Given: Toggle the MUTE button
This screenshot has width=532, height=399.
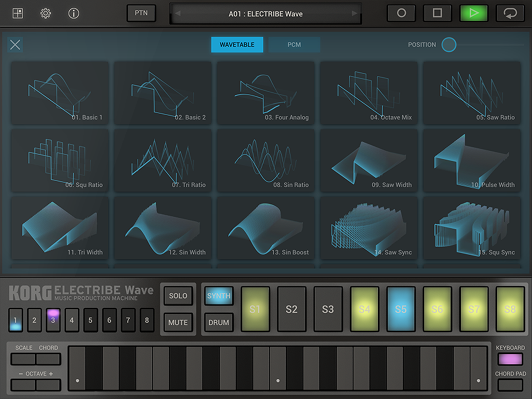Looking at the screenshot, I should click(178, 322).
